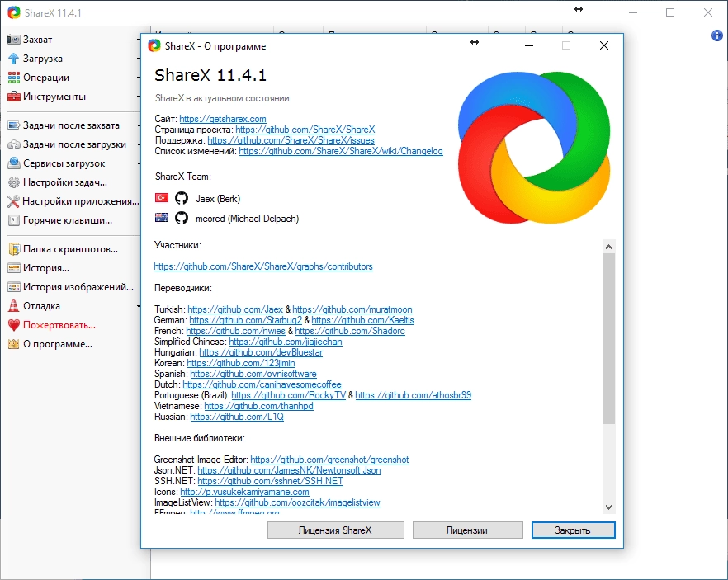Click scrollbar up arrow in credits list

click(608, 247)
